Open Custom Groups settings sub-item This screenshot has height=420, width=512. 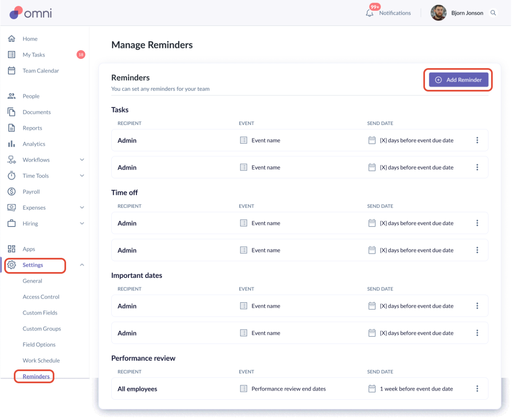(42, 328)
